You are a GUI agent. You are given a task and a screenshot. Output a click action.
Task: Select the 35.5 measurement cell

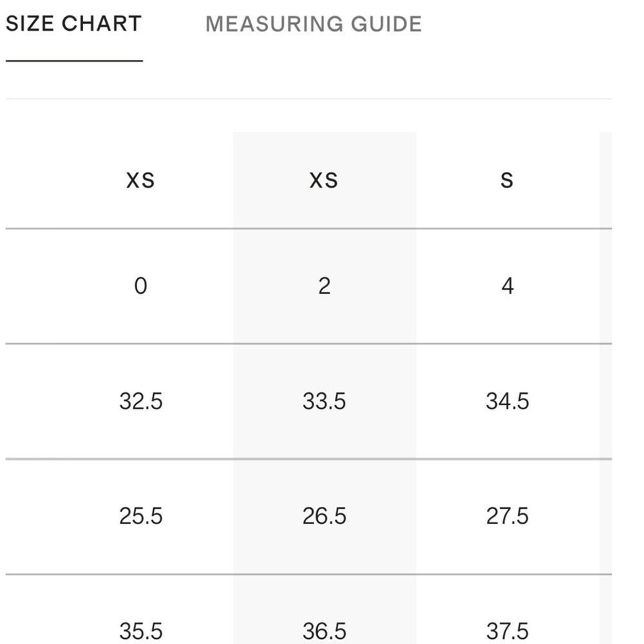(x=140, y=630)
